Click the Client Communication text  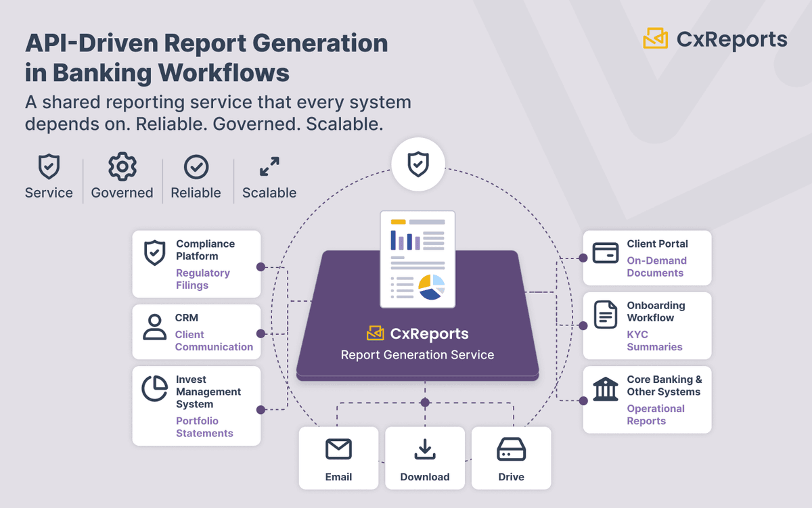point(214,340)
